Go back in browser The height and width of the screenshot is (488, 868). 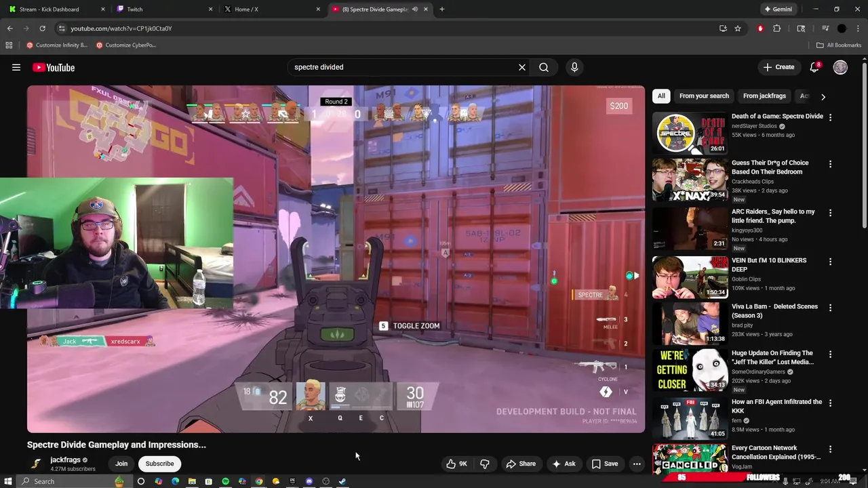tap(9, 28)
